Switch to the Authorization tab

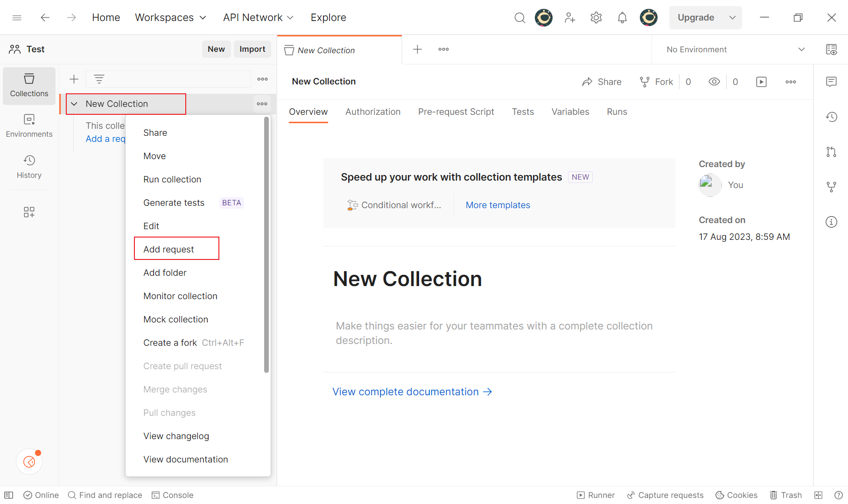pyautogui.click(x=373, y=112)
